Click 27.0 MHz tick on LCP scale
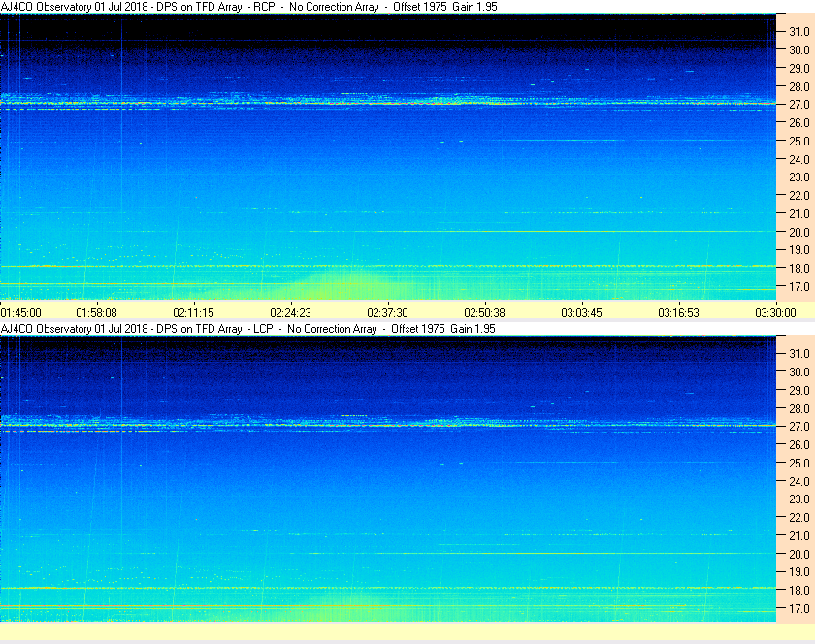The image size is (815, 644). click(799, 426)
